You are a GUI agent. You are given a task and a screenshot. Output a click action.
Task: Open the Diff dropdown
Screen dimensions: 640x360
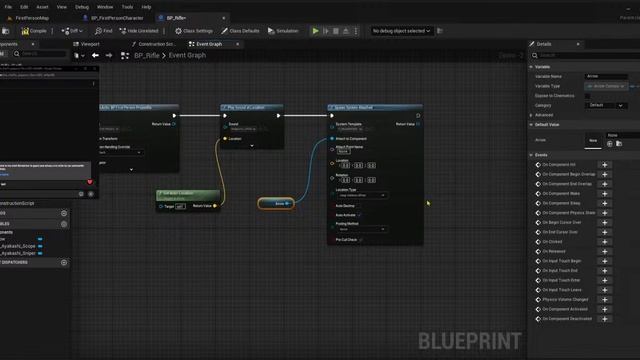tap(72, 31)
